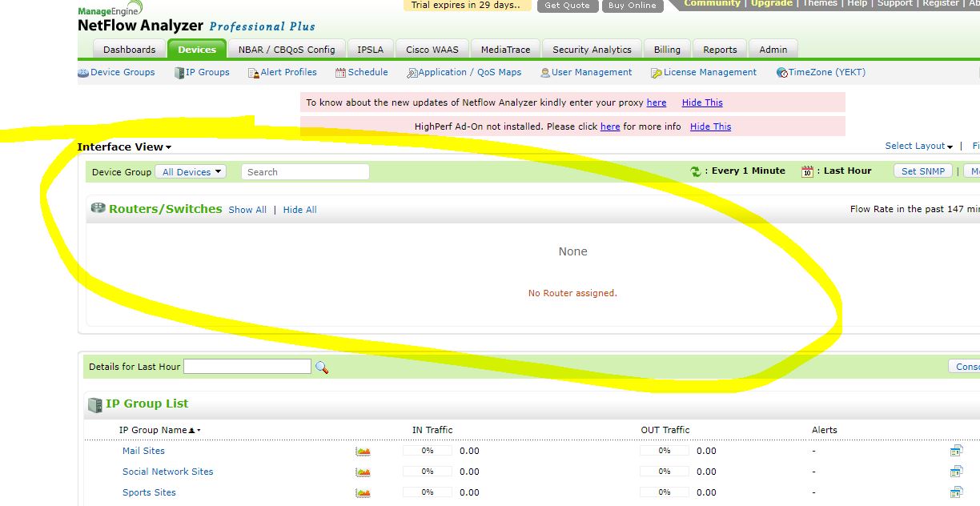
Task: Open Application / QoS Maps icon
Action: tap(412, 73)
